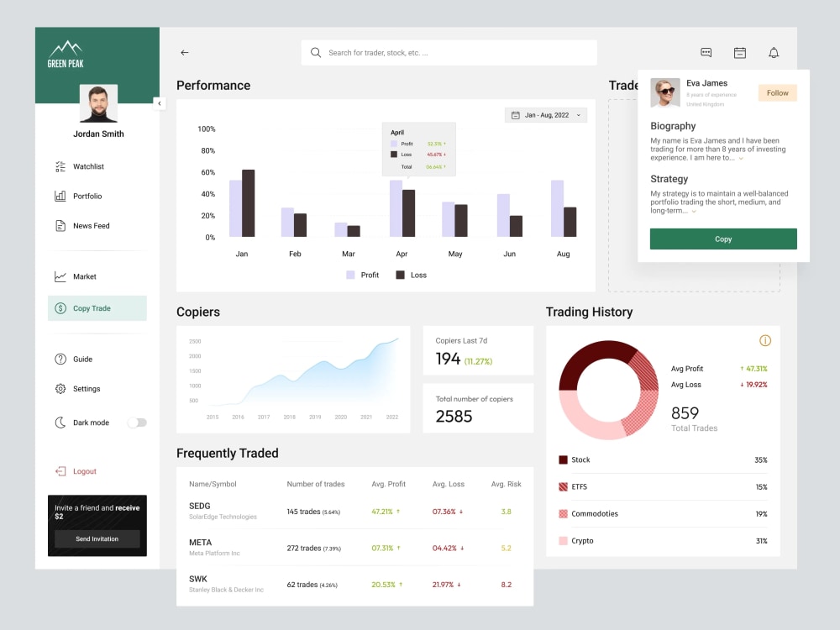Click the April profit bar in chart

pyautogui.click(x=396, y=208)
